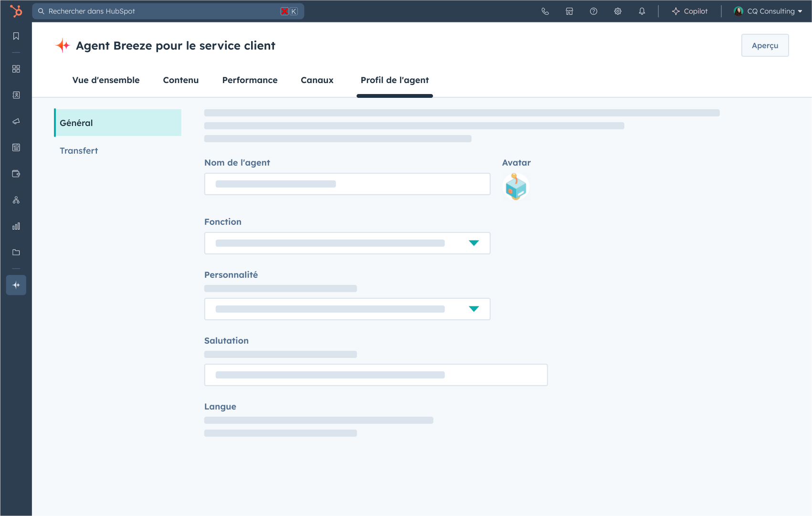Viewport: 812px width, 516px height.
Task: Click the help question mark icon
Action: pos(593,11)
